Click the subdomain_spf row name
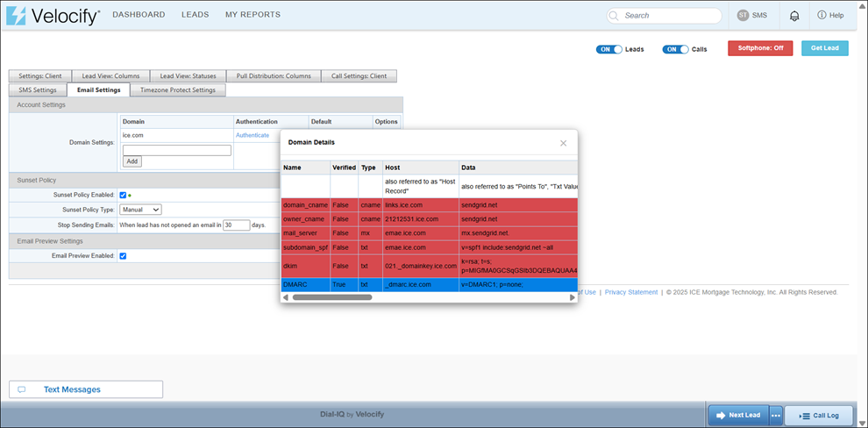Screen dimensions: 868x428 tap(306, 247)
